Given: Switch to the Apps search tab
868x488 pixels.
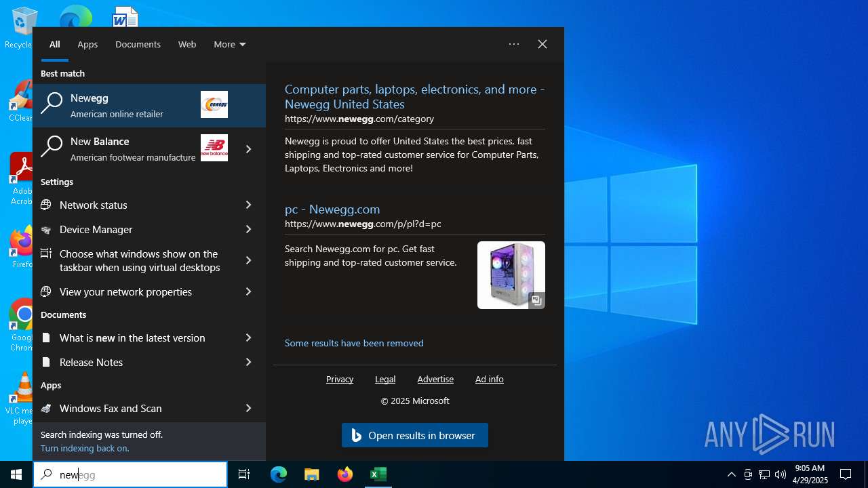Looking at the screenshot, I should pyautogui.click(x=87, y=44).
